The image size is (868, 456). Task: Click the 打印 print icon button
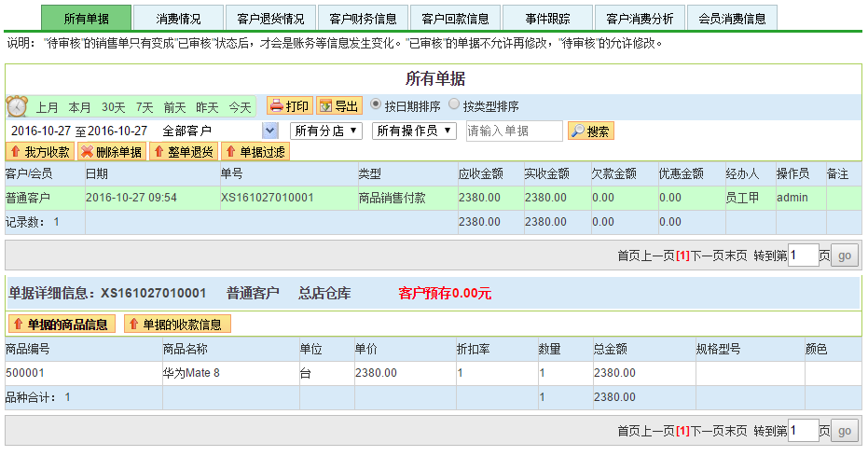289,106
